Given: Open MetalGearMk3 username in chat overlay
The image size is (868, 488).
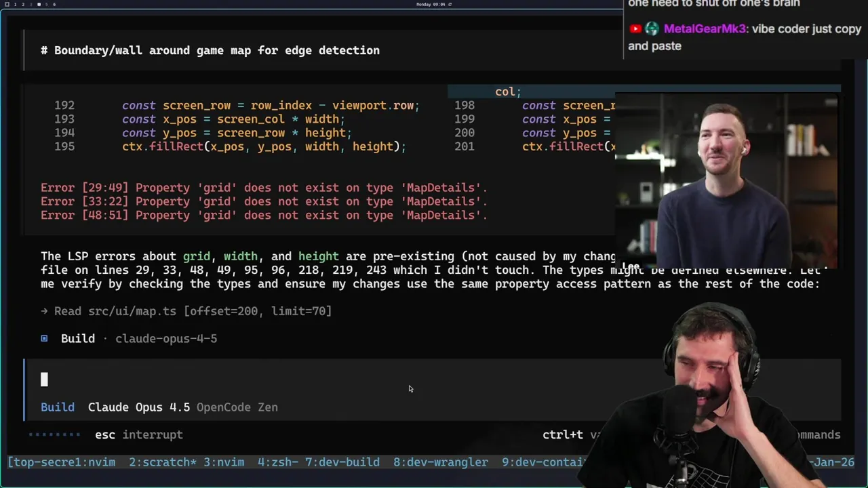Looking at the screenshot, I should coord(705,29).
